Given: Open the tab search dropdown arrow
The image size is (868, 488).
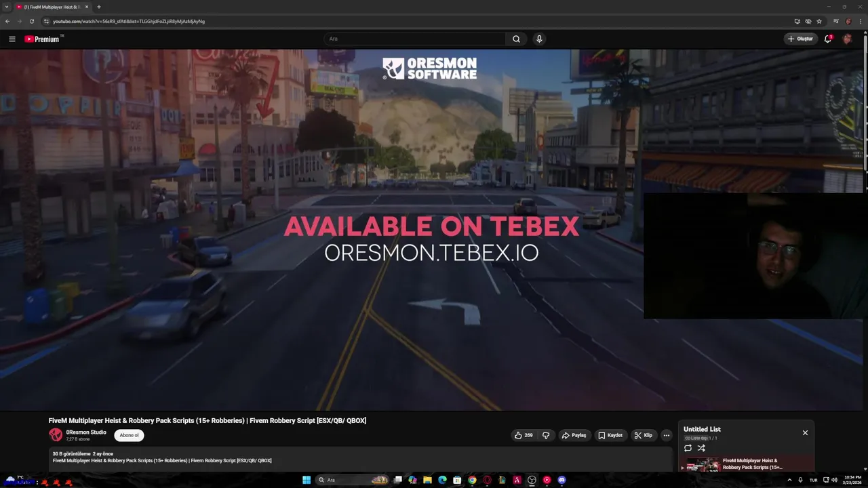Looking at the screenshot, I should point(7,7).
